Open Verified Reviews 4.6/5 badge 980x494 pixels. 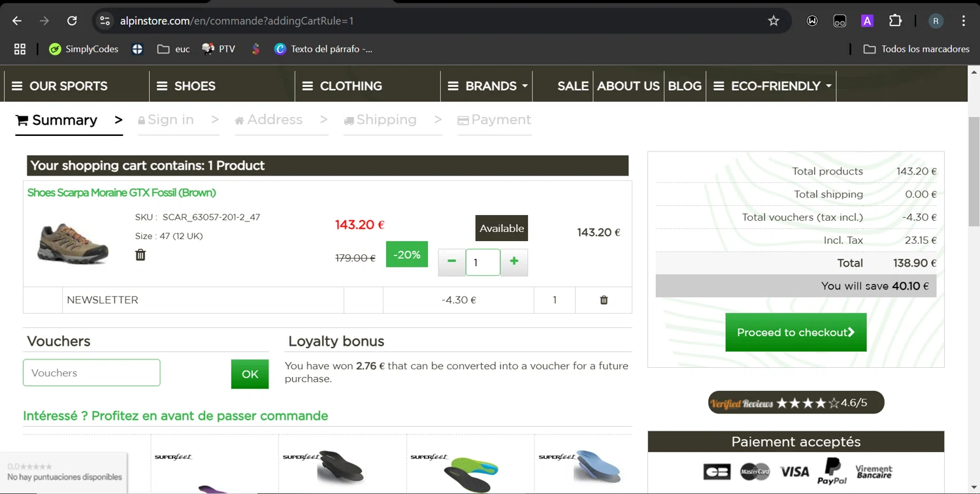pos(796,403)
